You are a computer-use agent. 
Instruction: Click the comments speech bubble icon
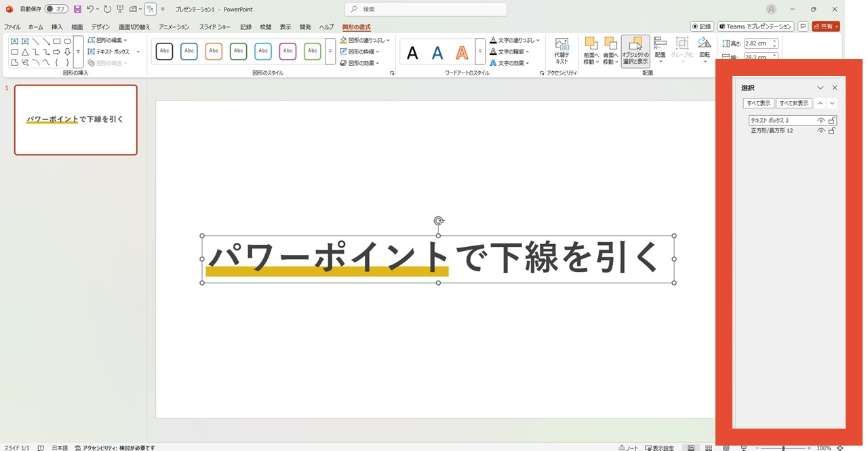[x=803, y=26]
